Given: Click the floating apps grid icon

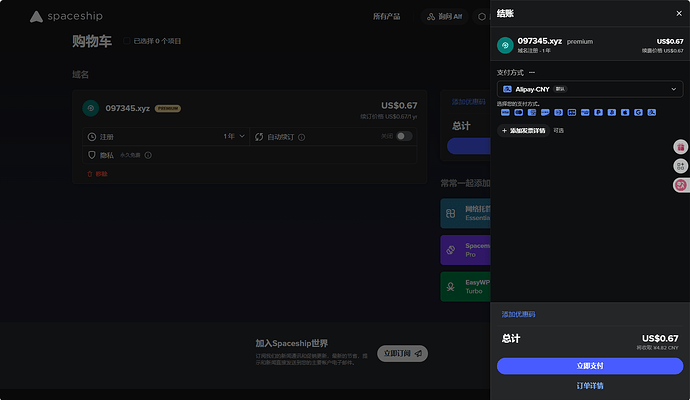Looking at the screenshot, I should coord(680,166).
